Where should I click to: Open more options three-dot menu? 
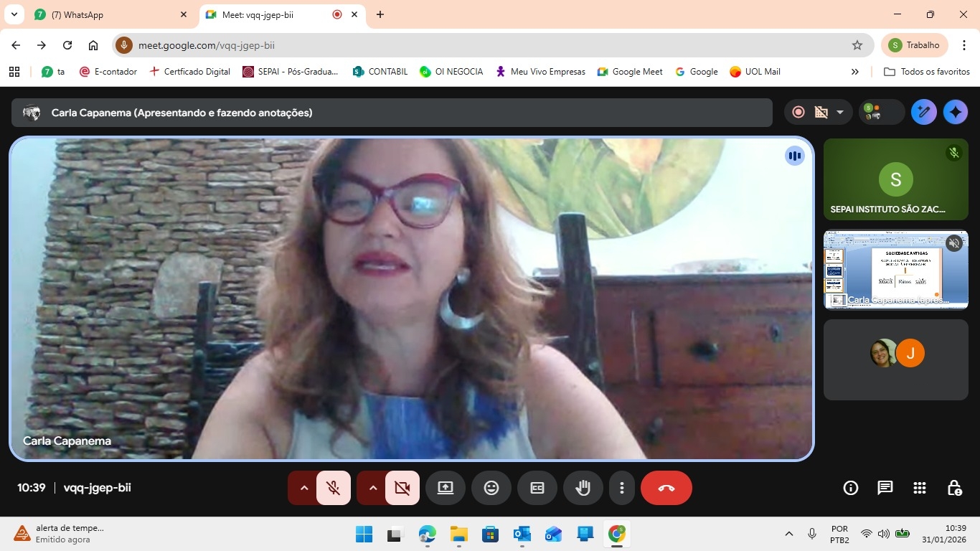tap(621, 488)
